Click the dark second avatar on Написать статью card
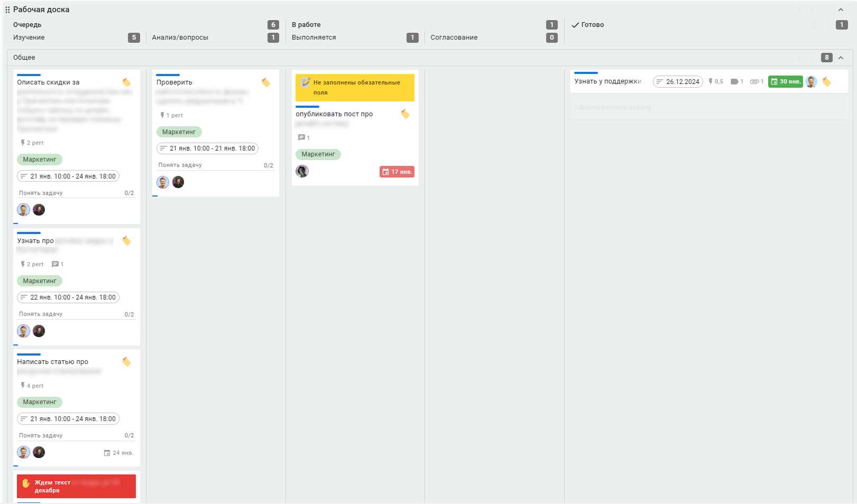The height and width of the screenshot is (504, 857). [39, 452]
